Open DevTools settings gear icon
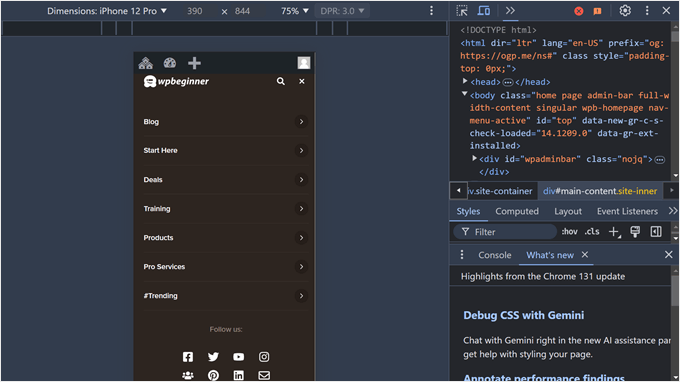680x382 pixels. [624, 10]
